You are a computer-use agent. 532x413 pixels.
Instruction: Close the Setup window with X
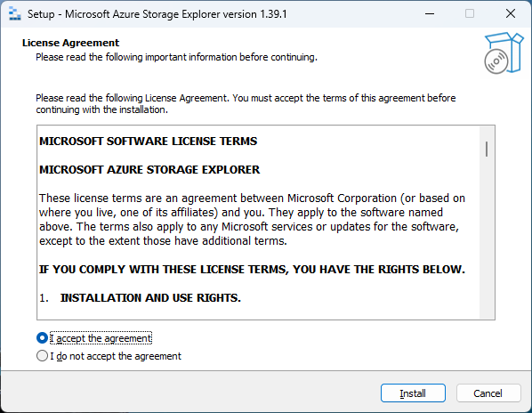[x=511, y=14]
